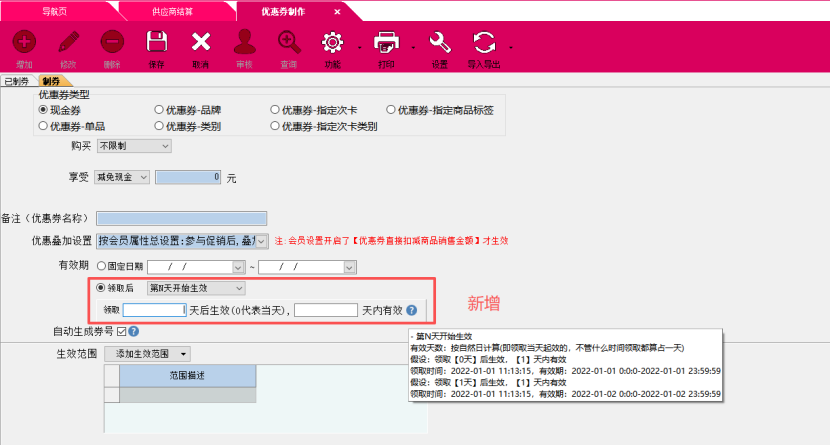Viewport: 830px width, 445px height.
Task: Click the 元 amount input field
Action: tap(188, 177)
